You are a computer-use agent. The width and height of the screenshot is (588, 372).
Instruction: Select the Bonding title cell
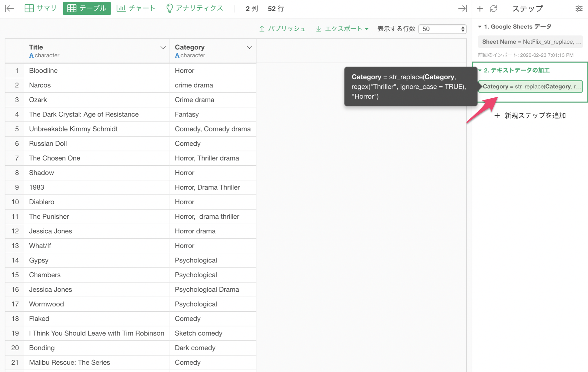(x=97, y=348)
